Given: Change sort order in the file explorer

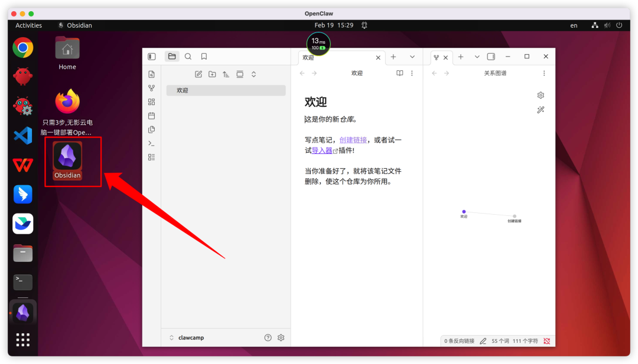Looking at the screenshot, I should pyautogui.click(x=226, y=74).
